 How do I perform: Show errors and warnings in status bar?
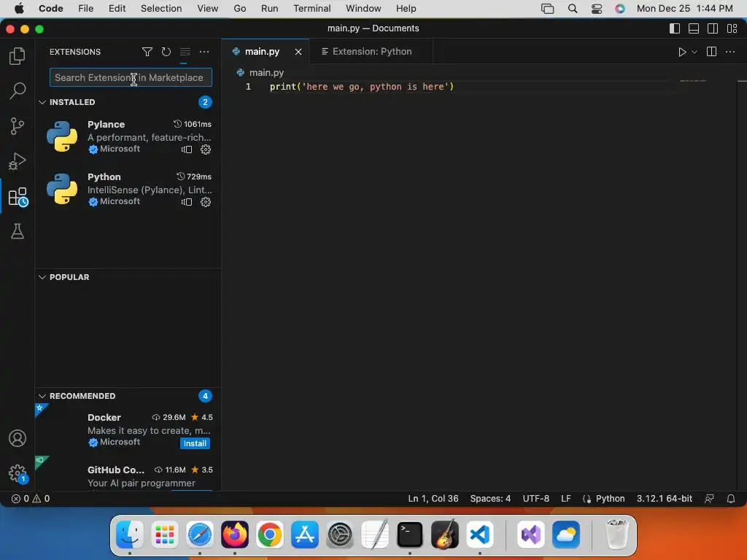pyautogui.click(x=31, y=499)
